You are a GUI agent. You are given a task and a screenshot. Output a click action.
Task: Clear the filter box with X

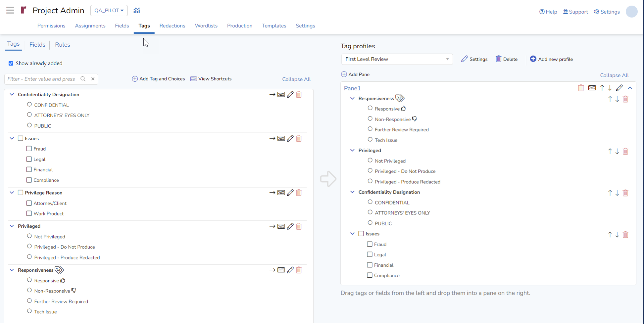pos(93,79)
